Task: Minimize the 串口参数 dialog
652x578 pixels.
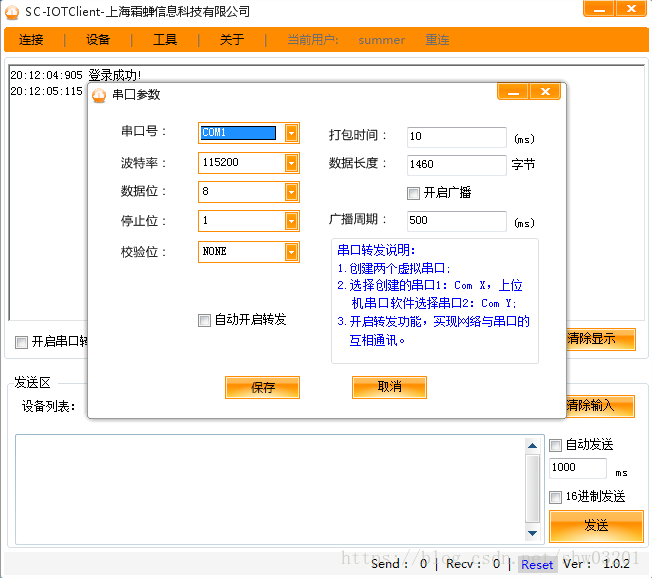Action: [513, 92]
